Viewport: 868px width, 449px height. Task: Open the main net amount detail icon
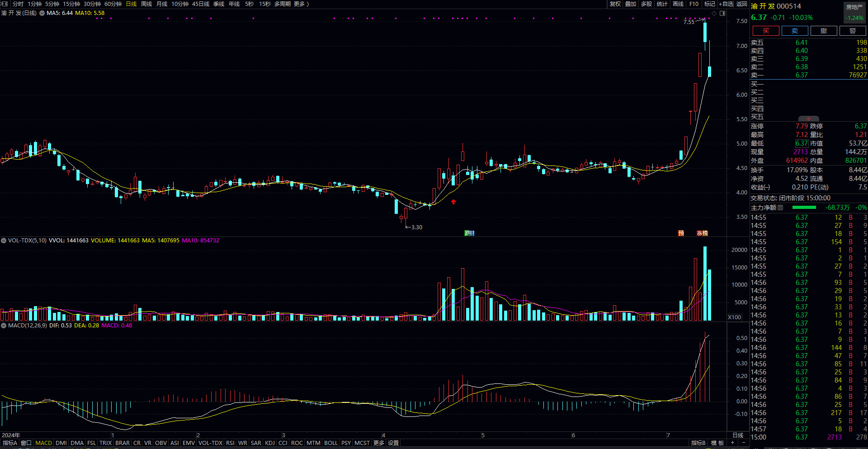click(x=780, y=208)
